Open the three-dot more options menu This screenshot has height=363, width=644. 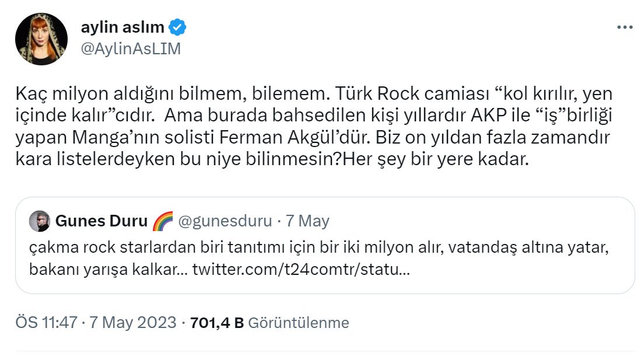[x=624, y=28]
